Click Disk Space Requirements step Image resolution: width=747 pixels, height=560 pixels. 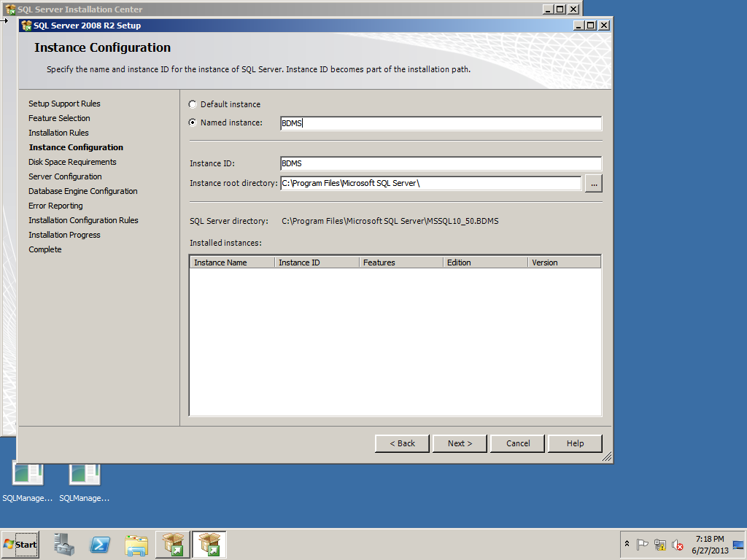(72, 162)
